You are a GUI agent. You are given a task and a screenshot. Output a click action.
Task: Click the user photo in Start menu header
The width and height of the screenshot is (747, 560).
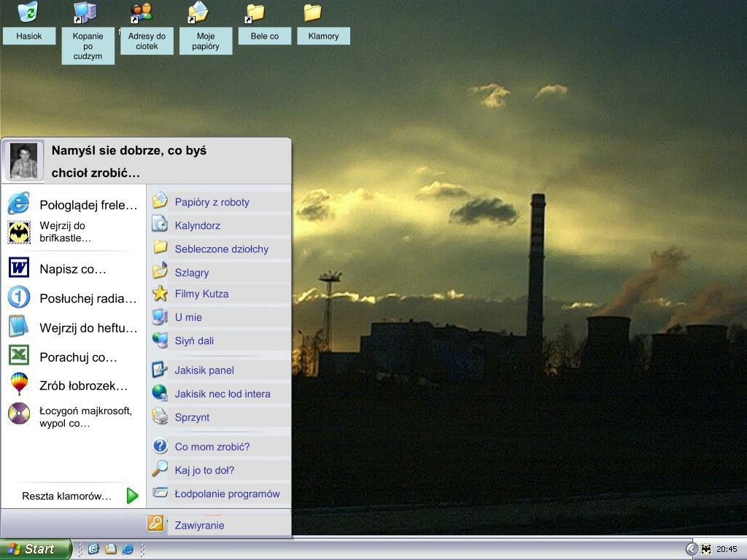(24, 161)
